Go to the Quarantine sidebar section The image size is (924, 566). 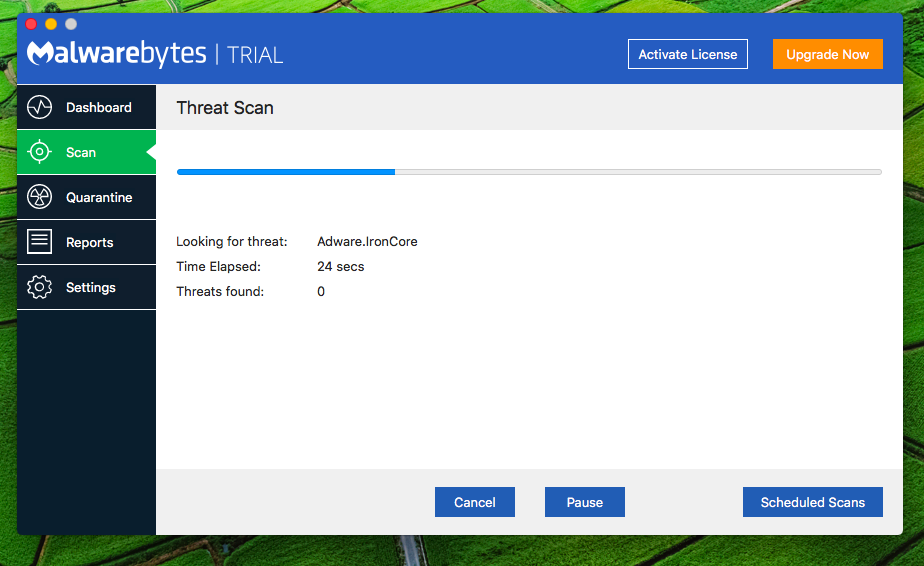87,197
